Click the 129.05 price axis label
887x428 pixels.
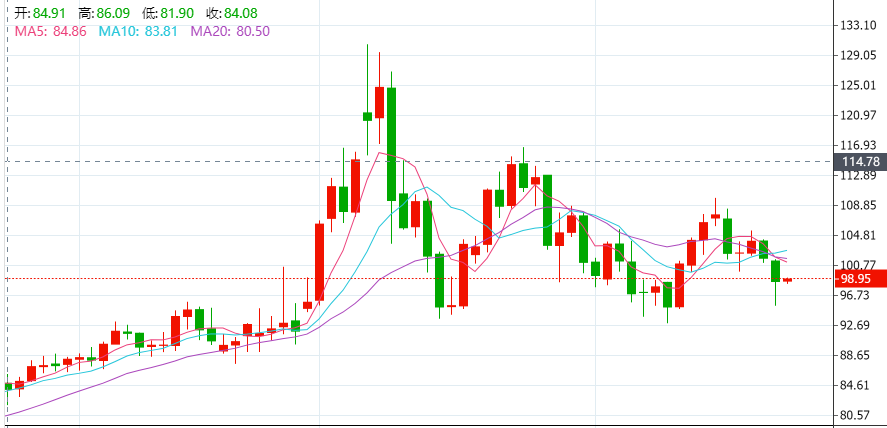click(859, 55)
